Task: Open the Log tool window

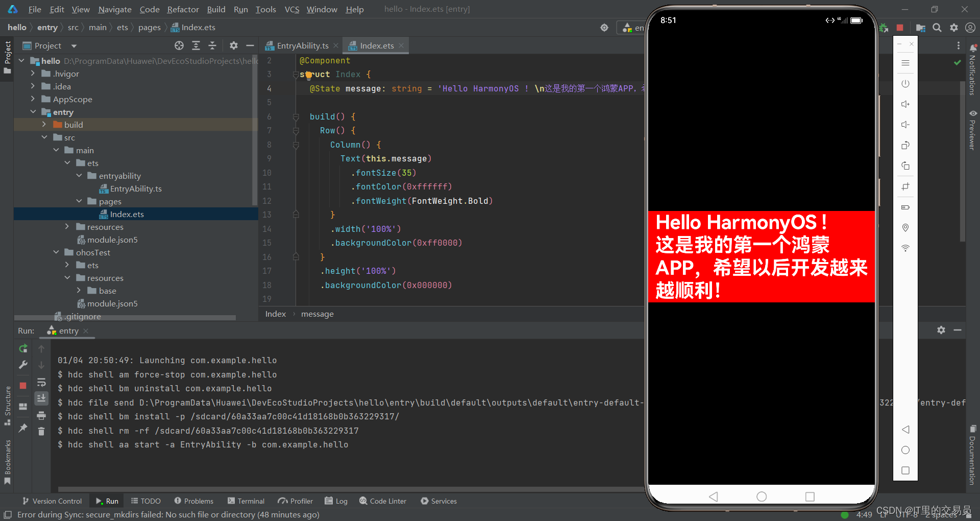Action: point(336,501)
